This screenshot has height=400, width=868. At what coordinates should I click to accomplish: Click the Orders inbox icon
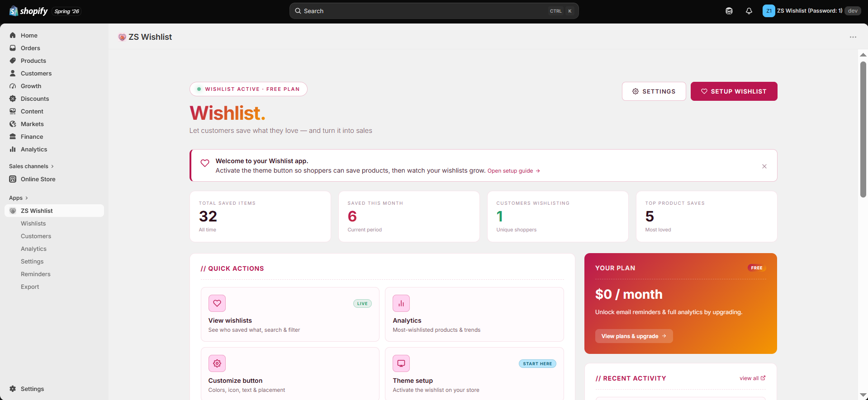[x=13, y=48]
